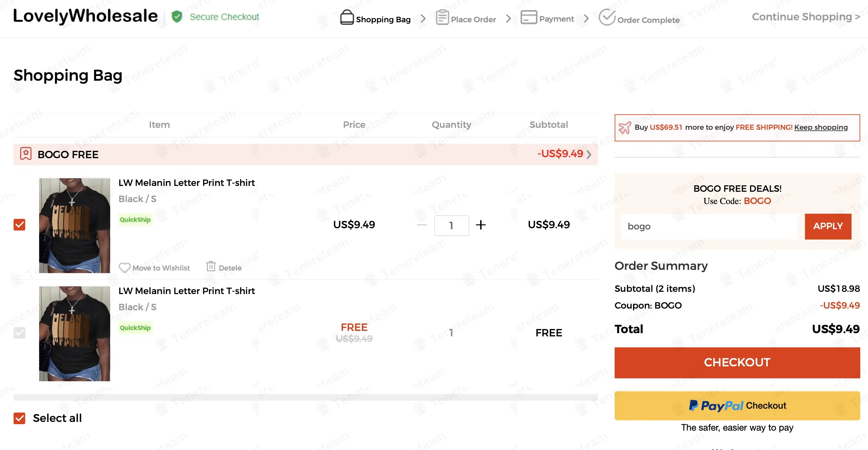Screen dimensions: 868x450
Task: Decrease quantity with the minus button
Action: pyautogui.click(x=422, y=225)
